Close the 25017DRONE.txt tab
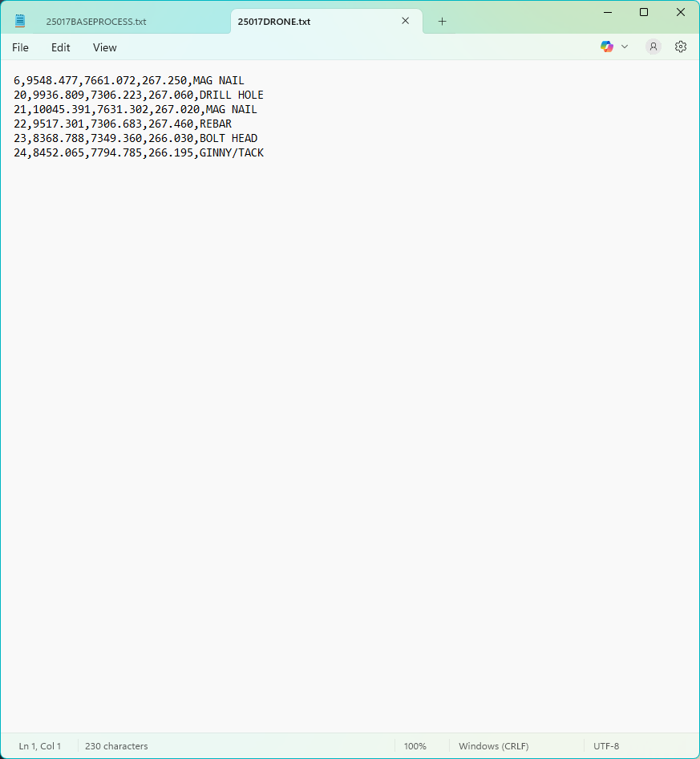The height and width of the screenshot is (759, 700). click(406, 21)
